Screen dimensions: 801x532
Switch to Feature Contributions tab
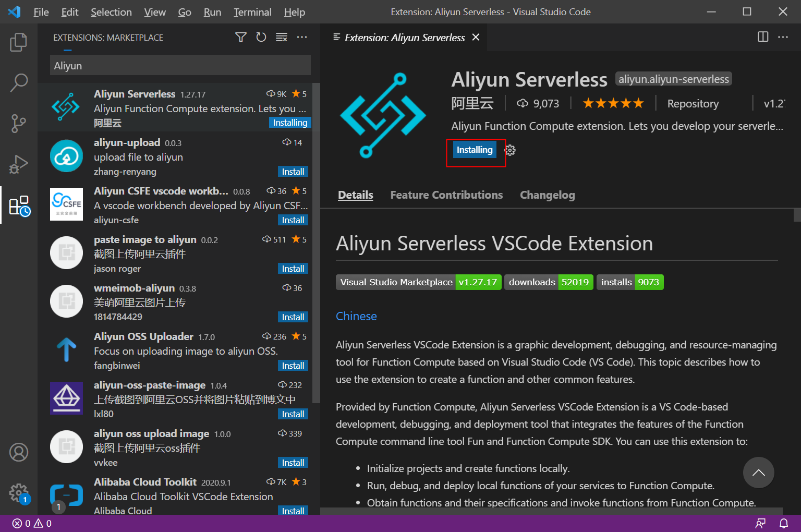(x=446, y=195)
